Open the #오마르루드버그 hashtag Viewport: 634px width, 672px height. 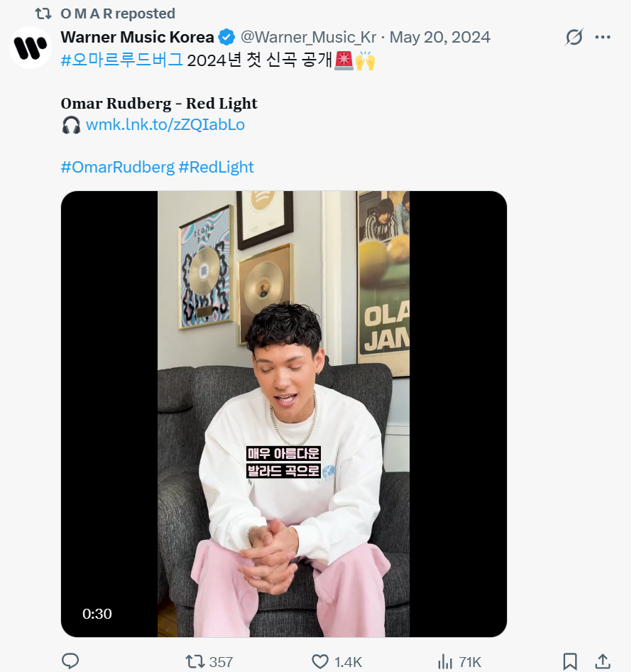pos(121,60)
